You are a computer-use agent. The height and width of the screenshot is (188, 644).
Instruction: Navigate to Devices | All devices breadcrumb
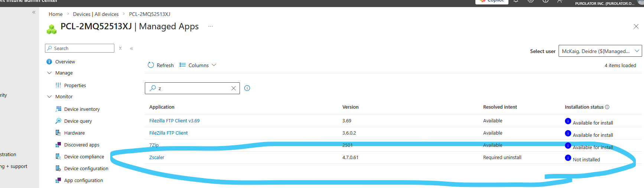point(96,14)
